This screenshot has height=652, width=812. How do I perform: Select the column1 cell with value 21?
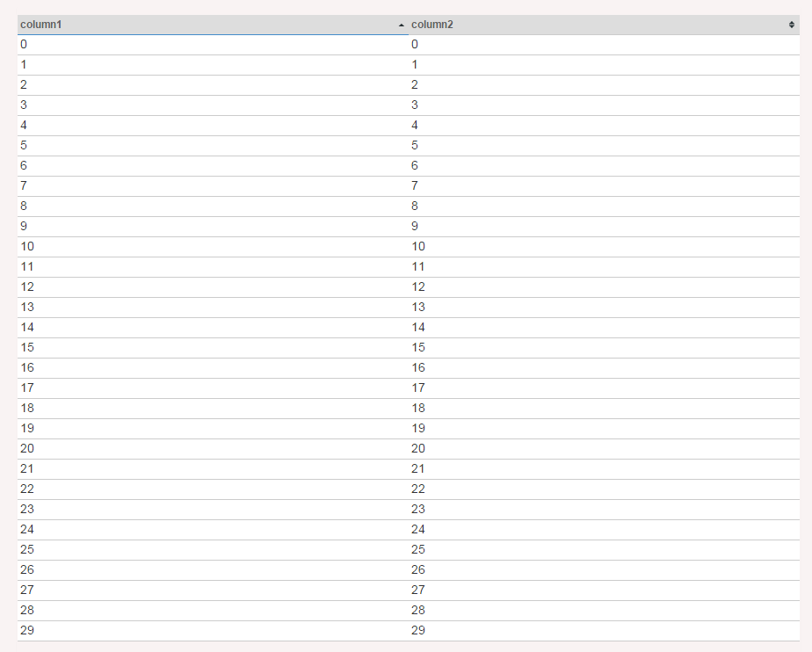tap(213, 469)
